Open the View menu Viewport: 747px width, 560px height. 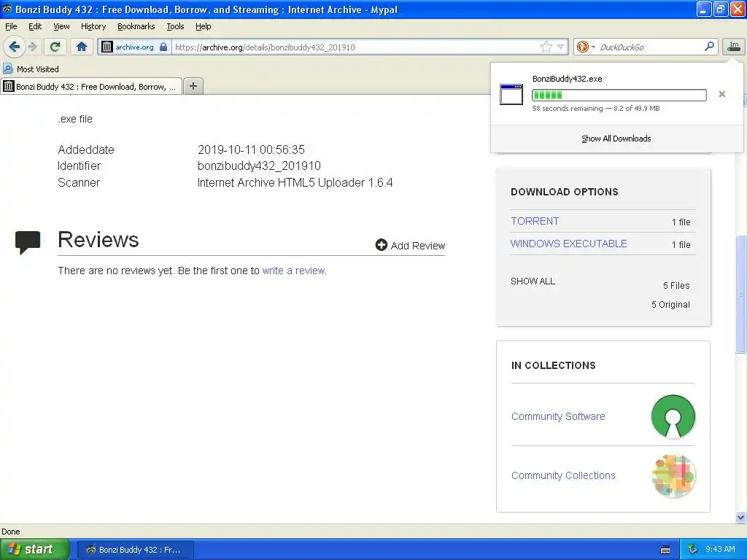[61, 26]
